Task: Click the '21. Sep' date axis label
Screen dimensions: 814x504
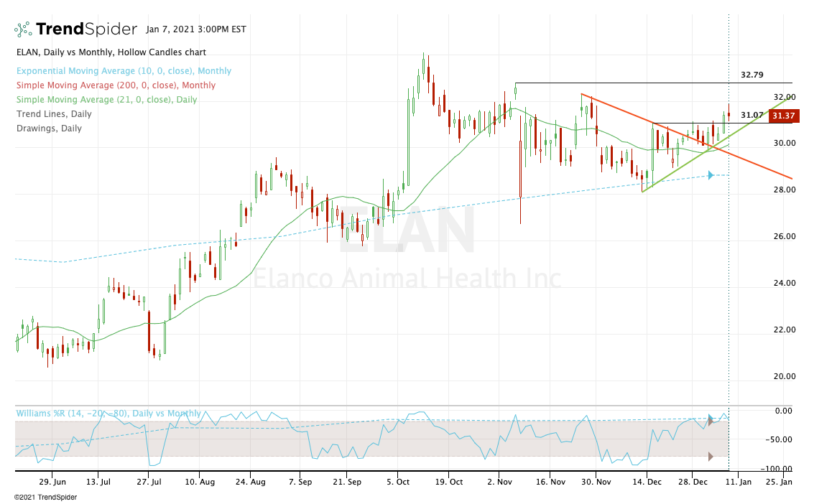Action: pyautogui.click(x=347, y=482)
